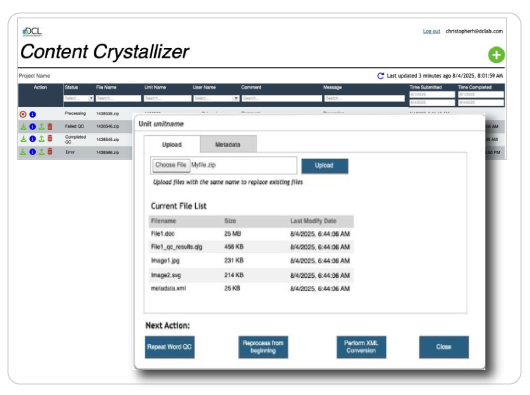Switch to the Upload tab
The width and height of the screenshot is (530, 395).
point(172,145)
